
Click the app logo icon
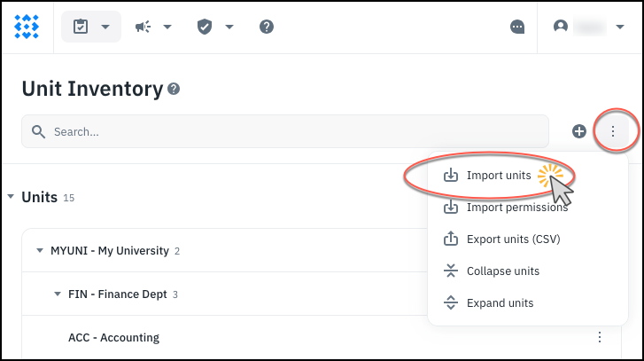click(x=27, y=27)
